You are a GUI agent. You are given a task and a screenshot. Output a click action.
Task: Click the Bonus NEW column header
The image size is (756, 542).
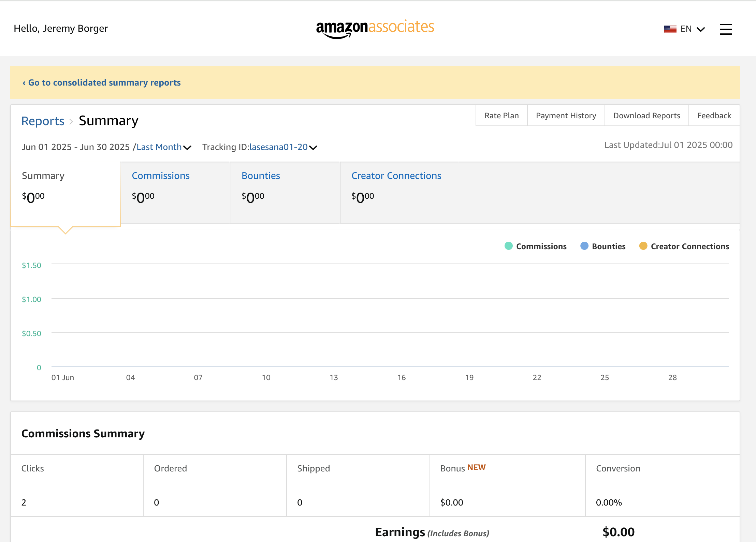click(463, 468)
